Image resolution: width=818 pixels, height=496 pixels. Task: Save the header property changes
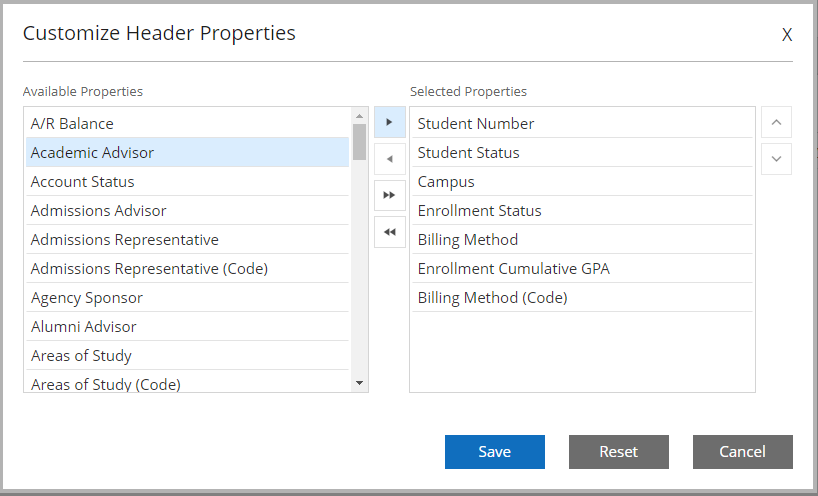(495, 452)
